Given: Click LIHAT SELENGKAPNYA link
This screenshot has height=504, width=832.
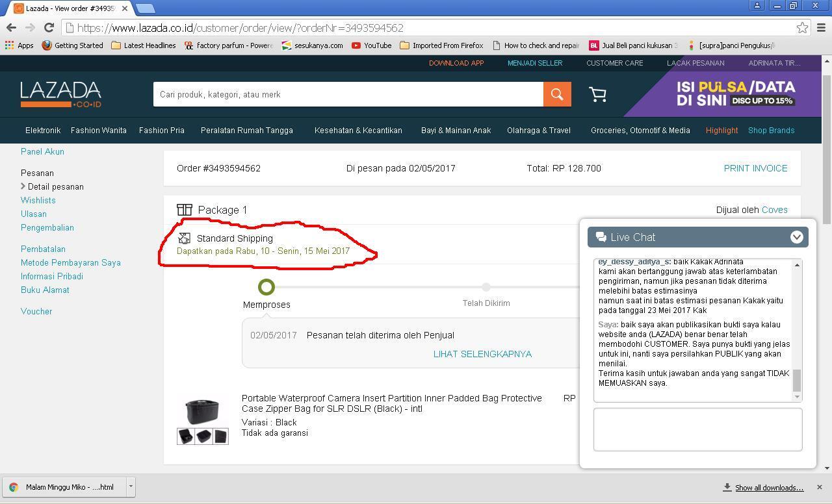Looking at the screenshot, I should (482, 354).
